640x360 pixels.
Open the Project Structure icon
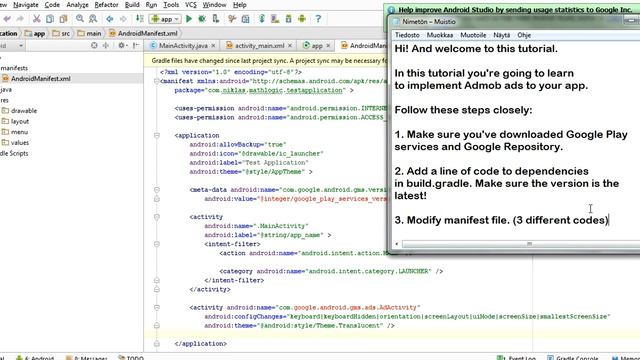coord(245,19)
